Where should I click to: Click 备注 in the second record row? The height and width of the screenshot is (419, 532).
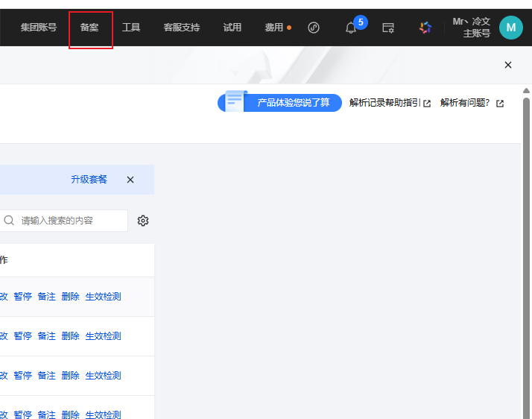(46, 335)
